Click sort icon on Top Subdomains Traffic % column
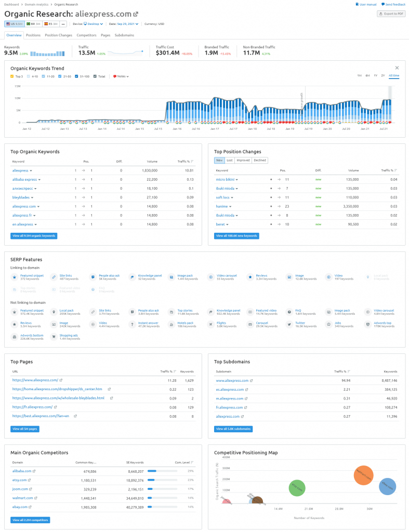Screen dimensions: 409x532 (349, 371)
